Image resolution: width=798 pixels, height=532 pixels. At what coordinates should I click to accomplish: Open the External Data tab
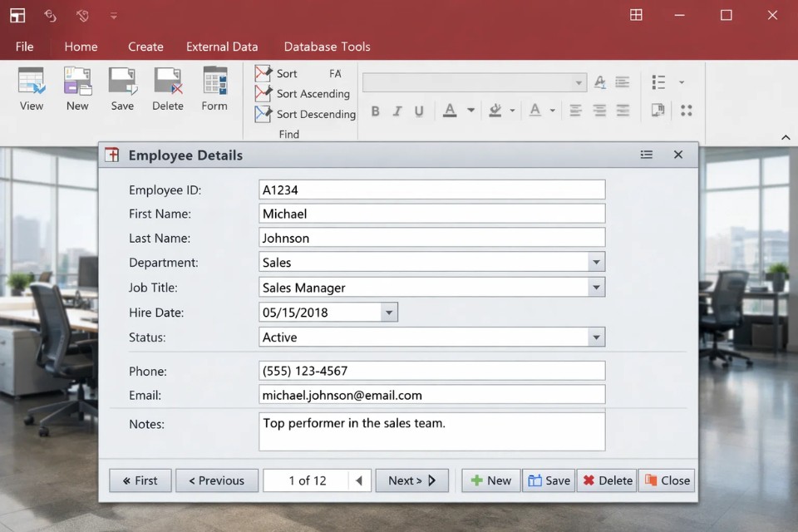(222, 47)
